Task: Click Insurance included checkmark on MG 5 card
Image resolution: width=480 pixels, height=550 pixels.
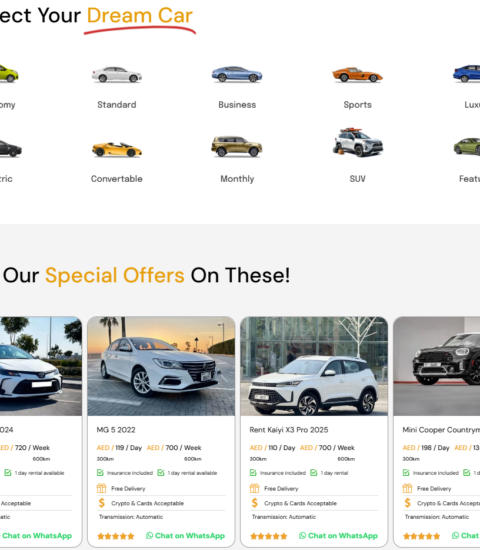Action: [100, 473]
